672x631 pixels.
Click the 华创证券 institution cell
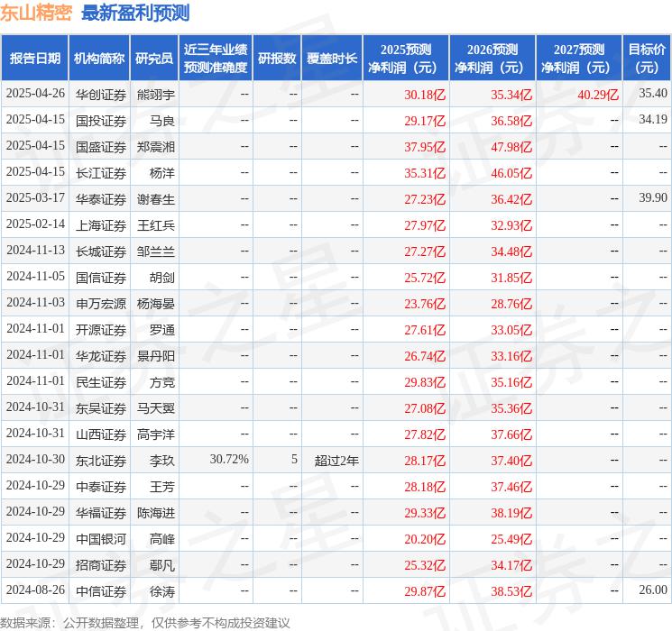(x=101, y=95)
